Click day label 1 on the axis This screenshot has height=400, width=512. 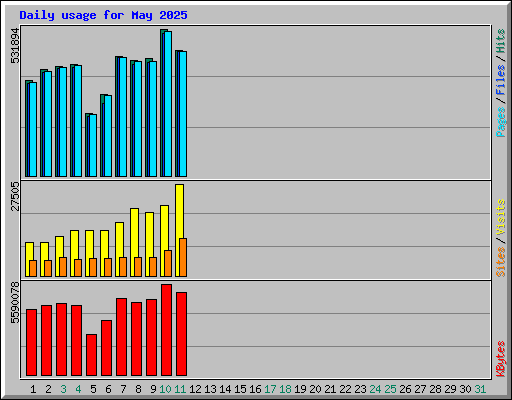click(x=33, y=389)
